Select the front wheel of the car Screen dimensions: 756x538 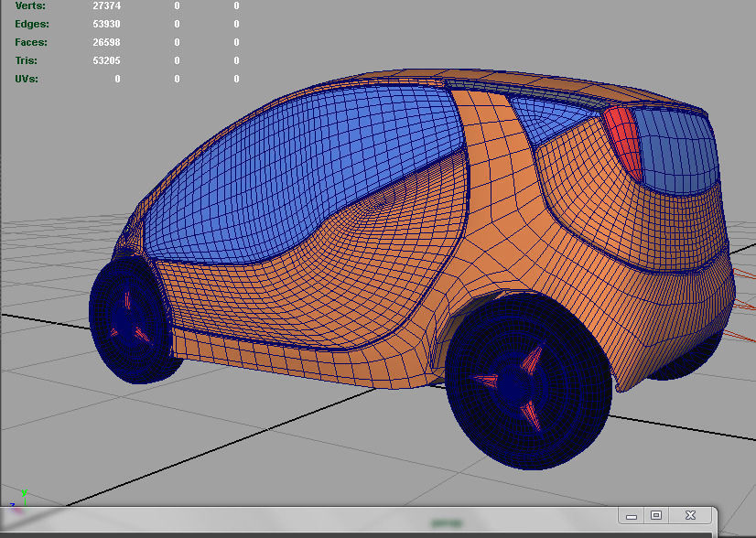pos(130,320)
